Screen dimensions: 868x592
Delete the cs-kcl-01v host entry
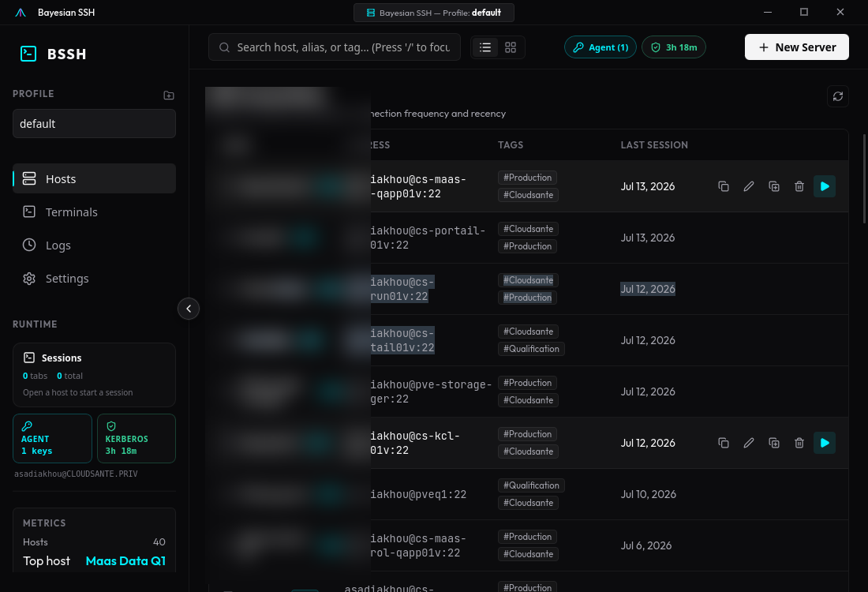click(799, 443)
